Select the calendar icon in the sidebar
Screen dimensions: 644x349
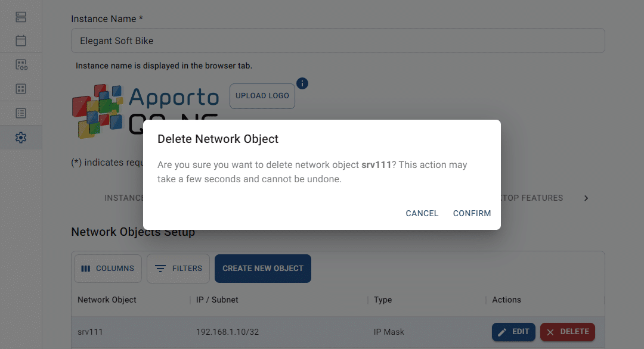click(x=20, y=40)
